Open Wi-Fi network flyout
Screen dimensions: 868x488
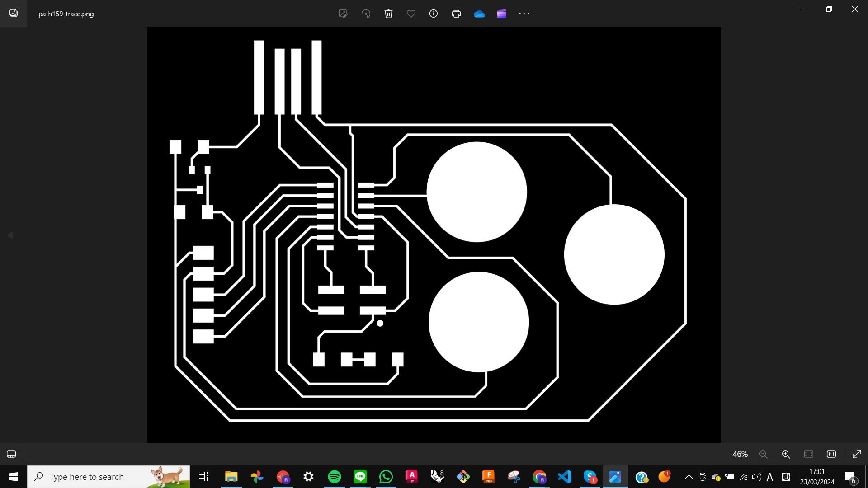point(743,477)
